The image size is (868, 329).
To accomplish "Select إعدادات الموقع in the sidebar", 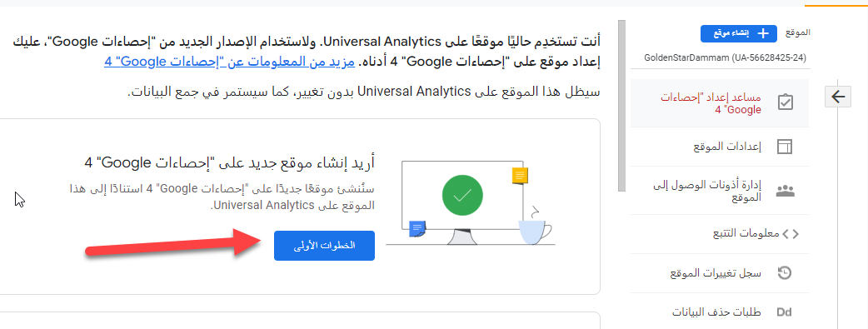I will point(720,147).
